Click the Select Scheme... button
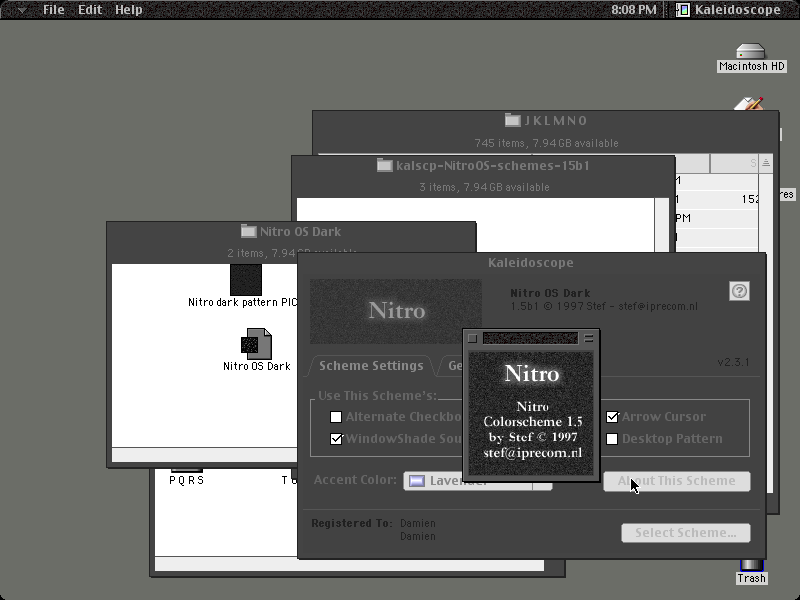Image resolution: width=800 pixels, height=600 pixels. click(686, 533)
